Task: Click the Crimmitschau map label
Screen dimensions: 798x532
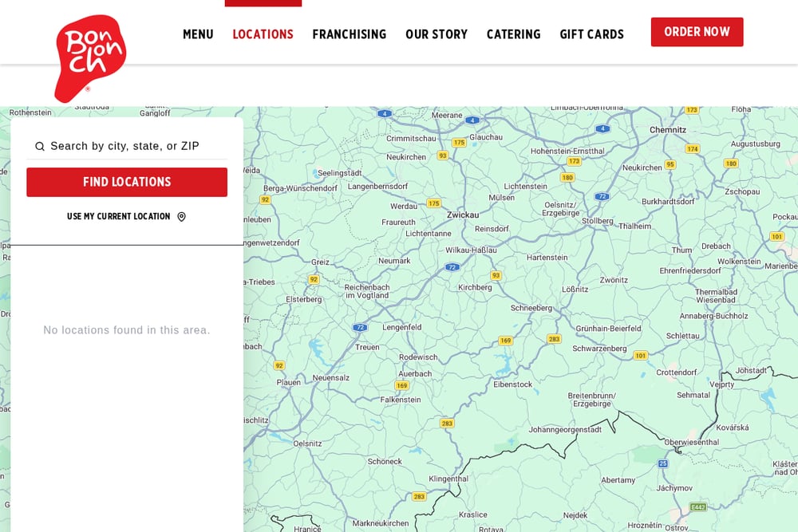Action: click(411, 139)
